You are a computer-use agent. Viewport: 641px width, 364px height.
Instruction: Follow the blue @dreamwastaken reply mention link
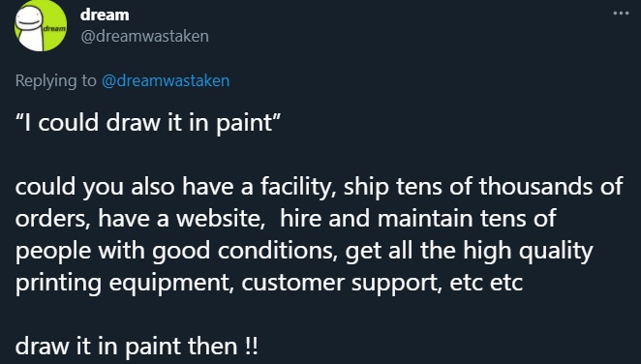[x=166, y=80]
